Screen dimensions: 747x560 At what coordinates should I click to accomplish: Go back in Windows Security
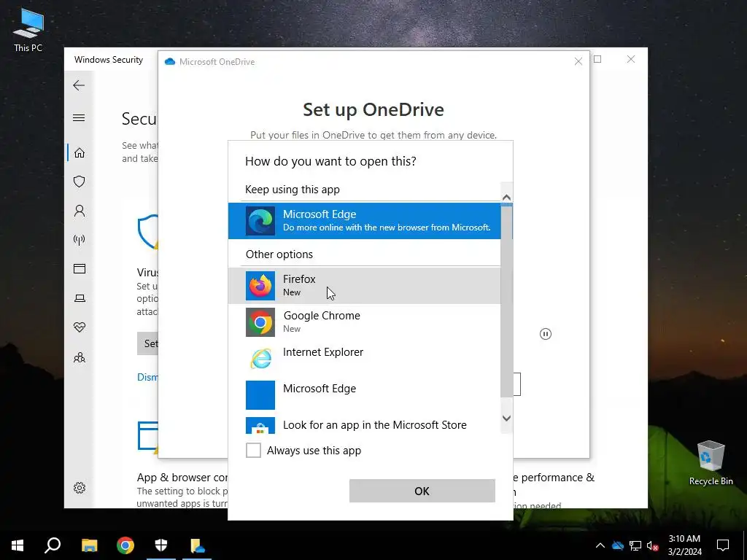click(x=79, y=85)
